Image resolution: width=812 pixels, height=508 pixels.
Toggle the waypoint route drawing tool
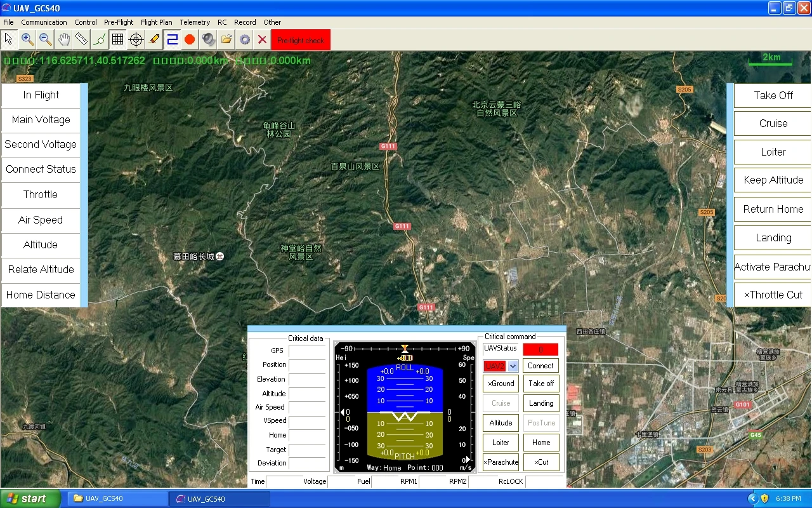(100, 39)
